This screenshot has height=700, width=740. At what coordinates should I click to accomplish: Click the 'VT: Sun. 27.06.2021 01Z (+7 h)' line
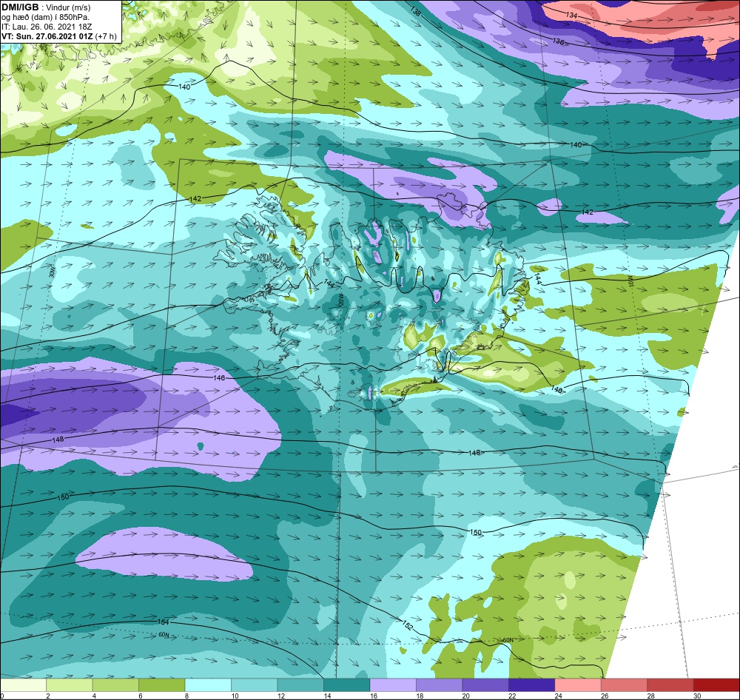point(58,36)
